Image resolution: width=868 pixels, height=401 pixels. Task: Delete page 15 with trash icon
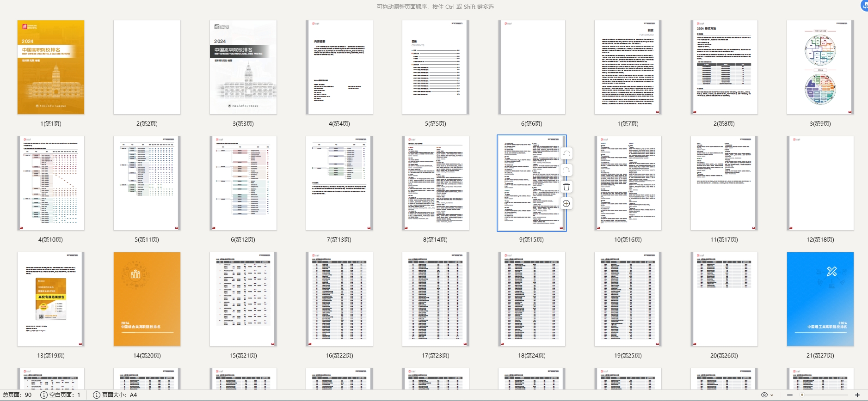pyautogui.click(x=566, y=187)
